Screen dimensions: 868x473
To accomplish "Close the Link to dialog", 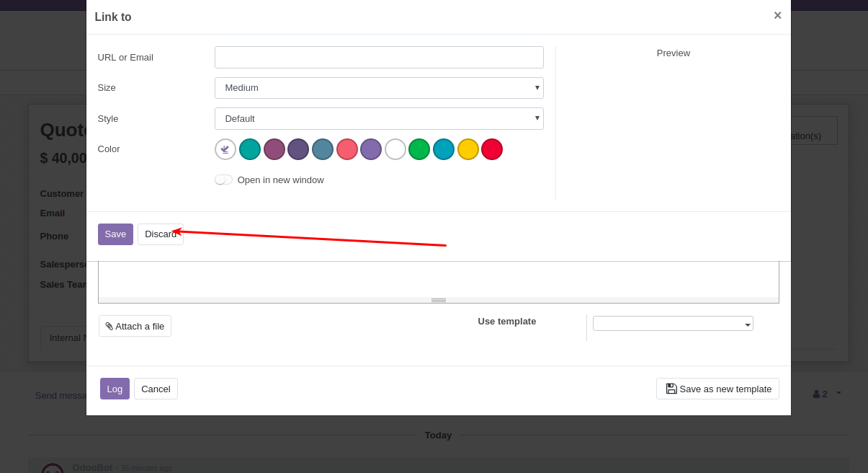I will 777,15.
